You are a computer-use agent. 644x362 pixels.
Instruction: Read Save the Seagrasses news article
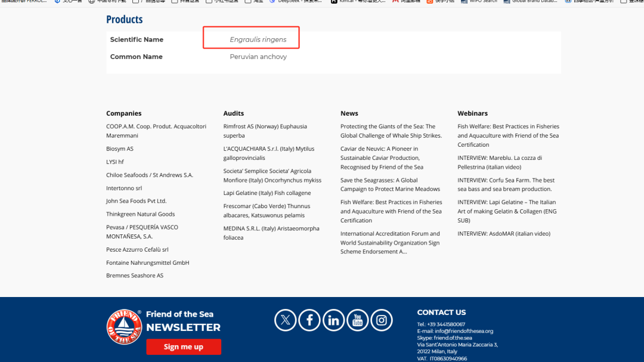point(390,184)
